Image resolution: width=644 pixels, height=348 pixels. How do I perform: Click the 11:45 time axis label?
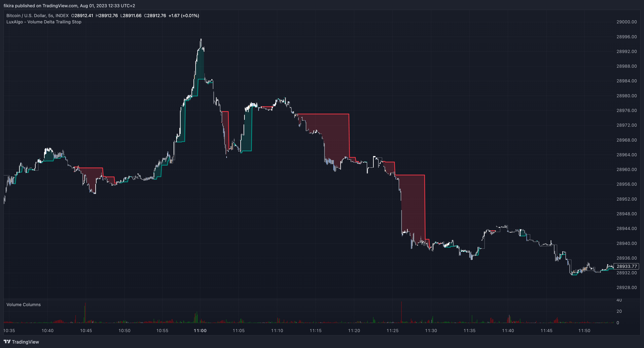[547, 330]
